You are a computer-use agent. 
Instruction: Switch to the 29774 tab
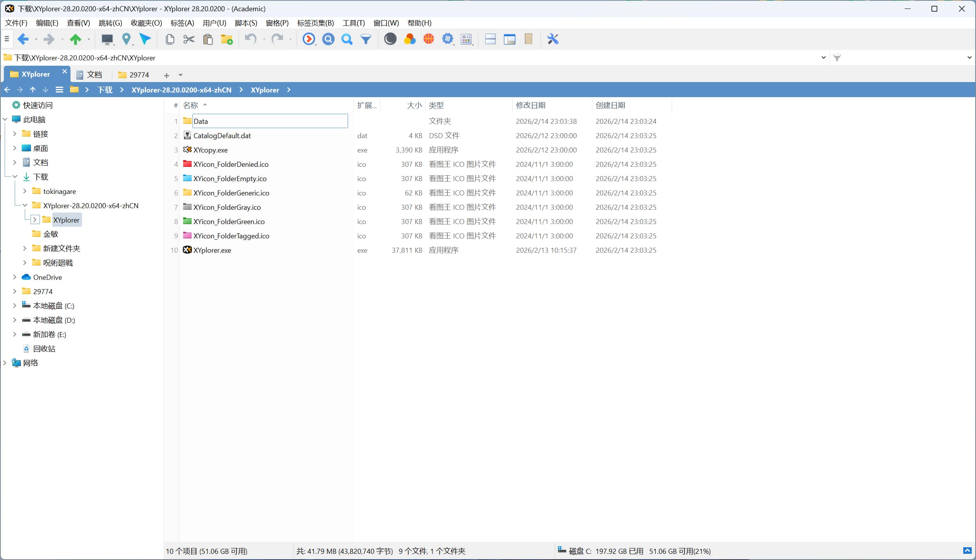point(134,75)
